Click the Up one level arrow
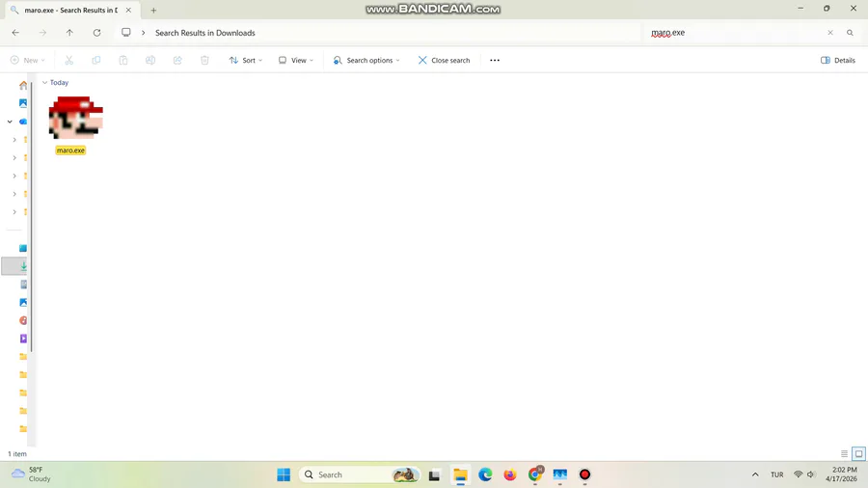Screen dimensions: 868x488 pyautogui.click(x=69, y=33)
